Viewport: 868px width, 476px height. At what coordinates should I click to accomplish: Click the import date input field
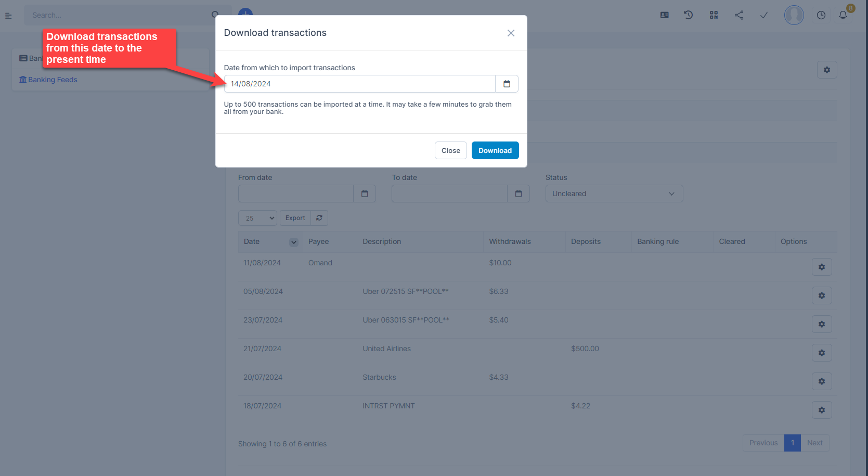pyautogui.click(x=360, y=84)
